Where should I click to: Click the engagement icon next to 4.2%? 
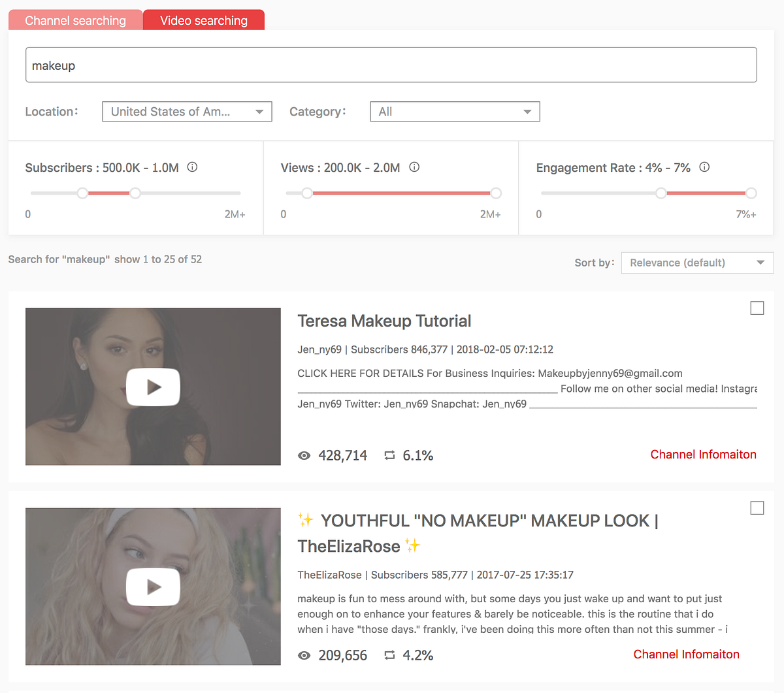(390, 655)
